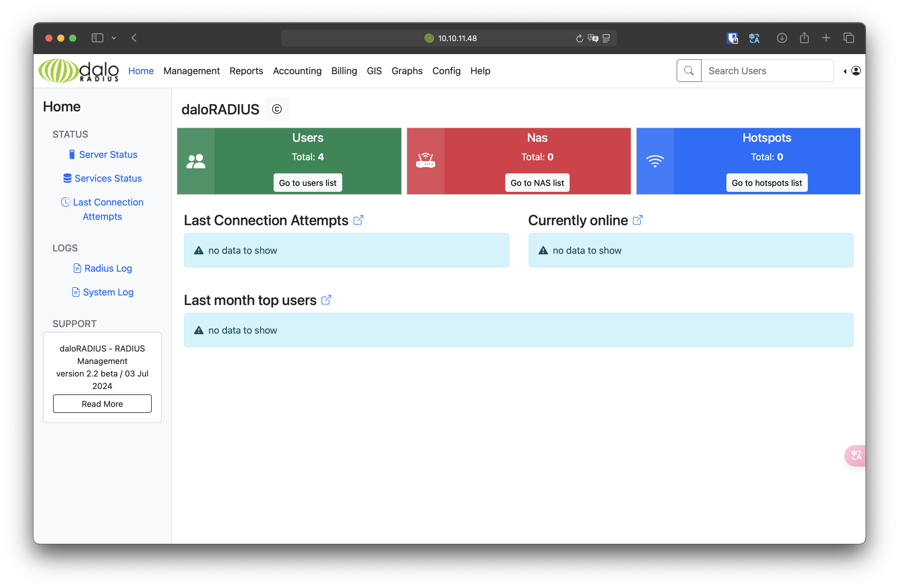Expand the user menu caret arrow
The image size is (899, 588).
pos(845,71)
